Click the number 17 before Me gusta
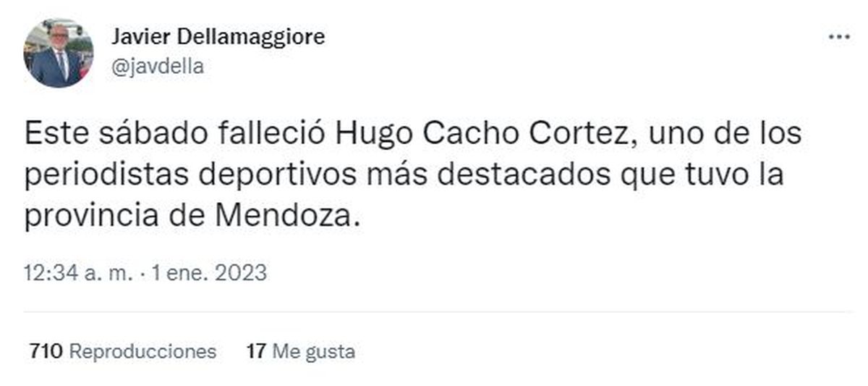This screenshot has width=868, height=386. [257, 352]
